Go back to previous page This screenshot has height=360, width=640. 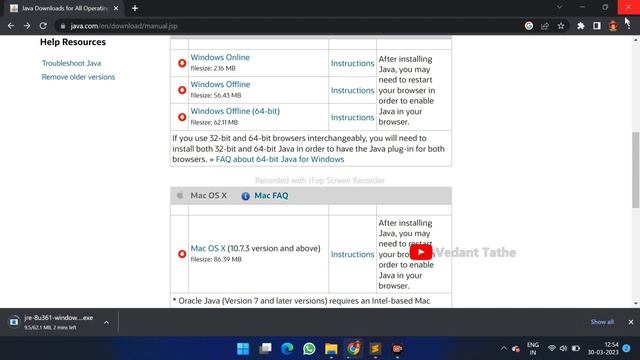[11, 26]
